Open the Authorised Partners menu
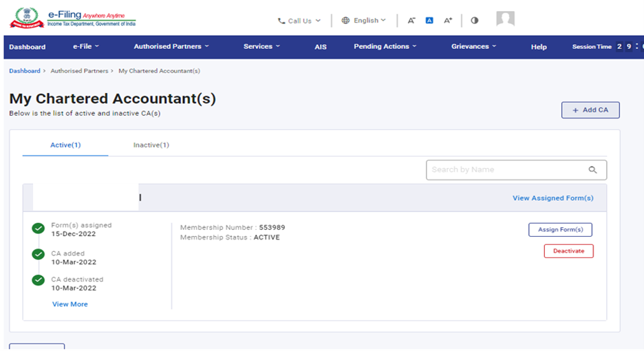 pyautogui.click(x=171, y=47)
